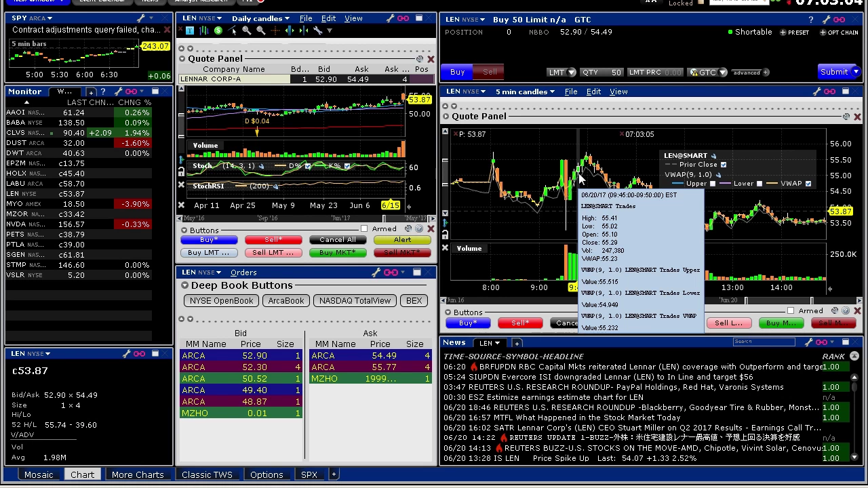Open help question mark in Monitor panel header

103,91
